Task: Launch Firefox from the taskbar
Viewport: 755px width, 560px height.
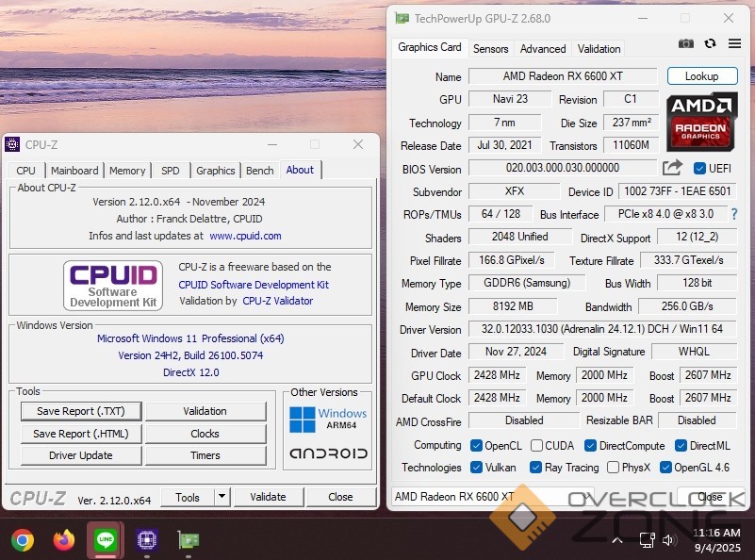Action: (64, 540)
